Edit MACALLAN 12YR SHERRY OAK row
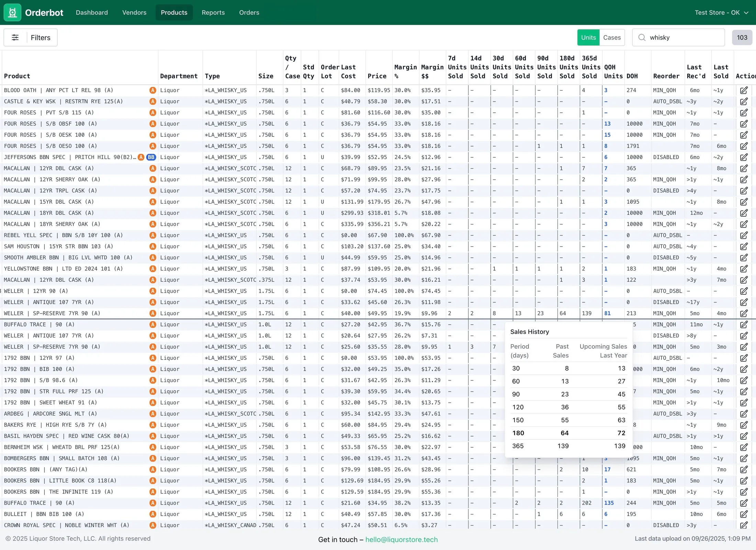 pyautogui.click(x=744, y=180)
